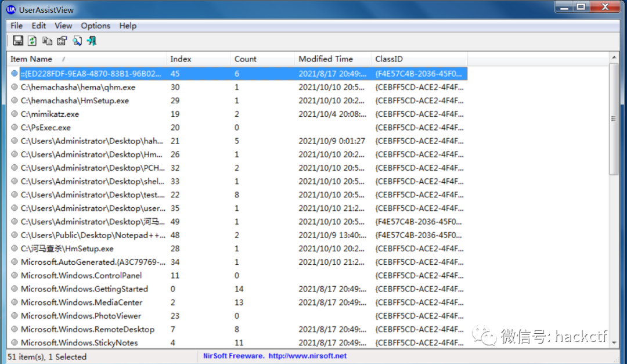The image size is (627, 364).
Task: Select the Microsoft.Windows.RemoteDesktop row
Action: click(x=237, y=329)
